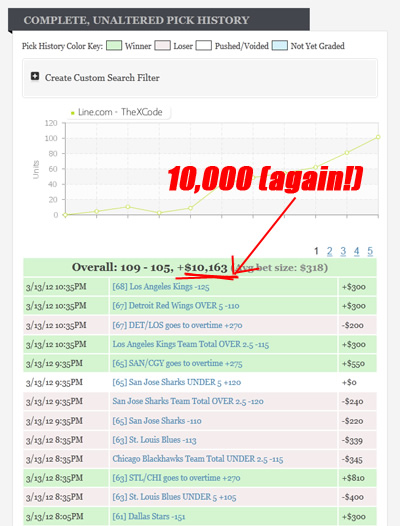Open the Dallas Stars -151 pick
400x526 pixels.
(x=149, y=516)
